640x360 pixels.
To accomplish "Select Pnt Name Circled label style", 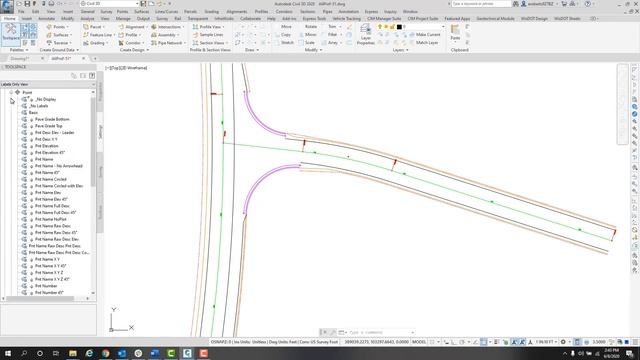I will [x=51, y=179].
